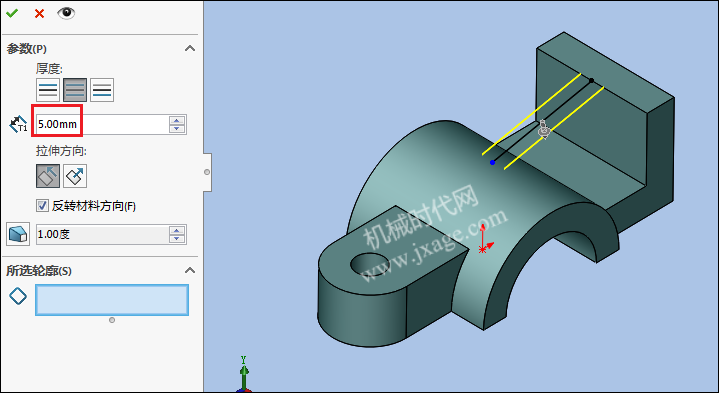Collapse the 参数(P) section

pos(190,49)
